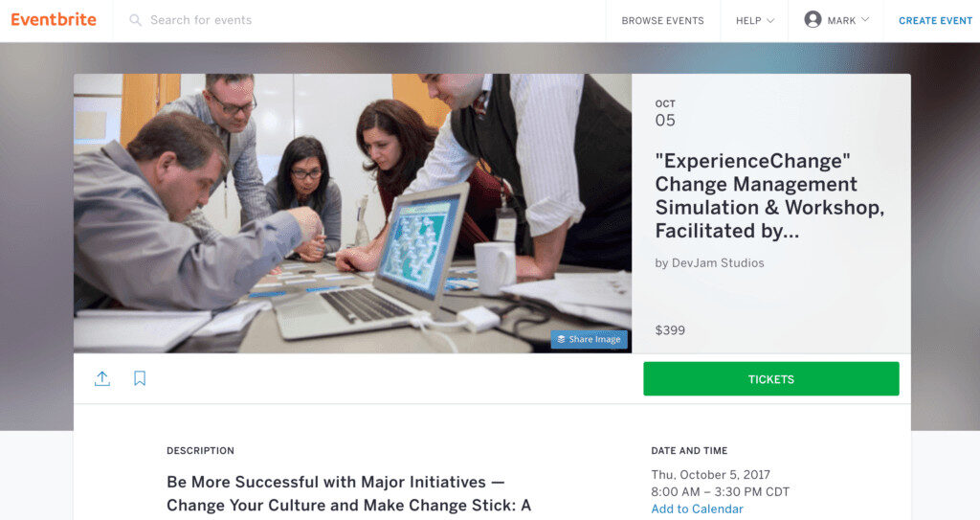Click the user avatar icon

(813, 20)
